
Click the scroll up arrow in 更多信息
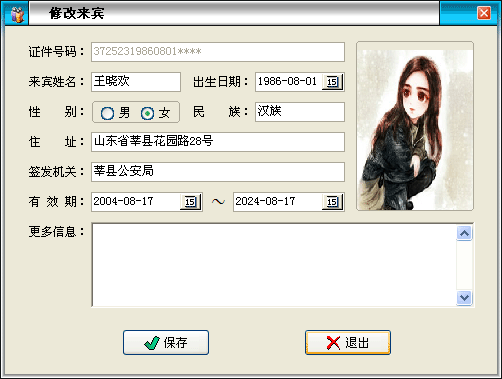pyautogui.click(x=464, y=233)
